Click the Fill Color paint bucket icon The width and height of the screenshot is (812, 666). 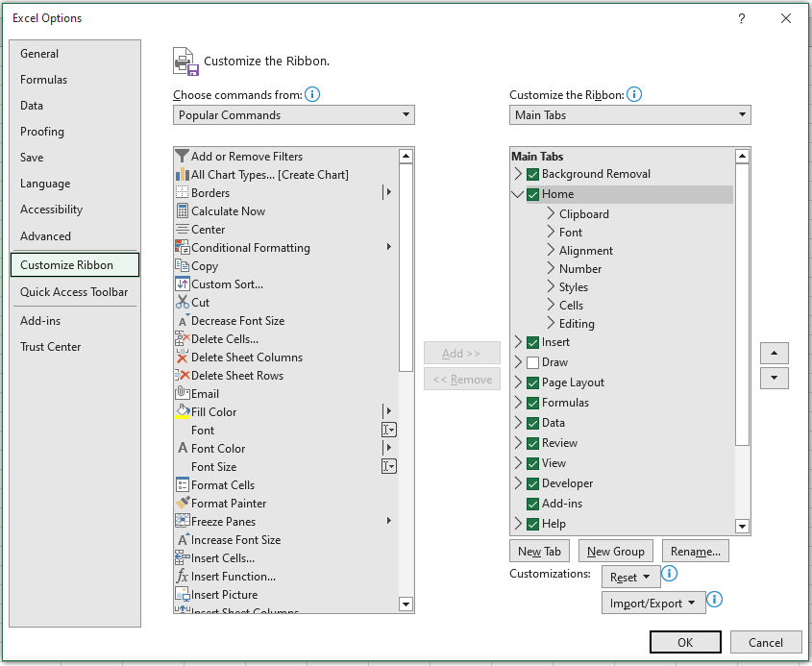coord(183,411)
